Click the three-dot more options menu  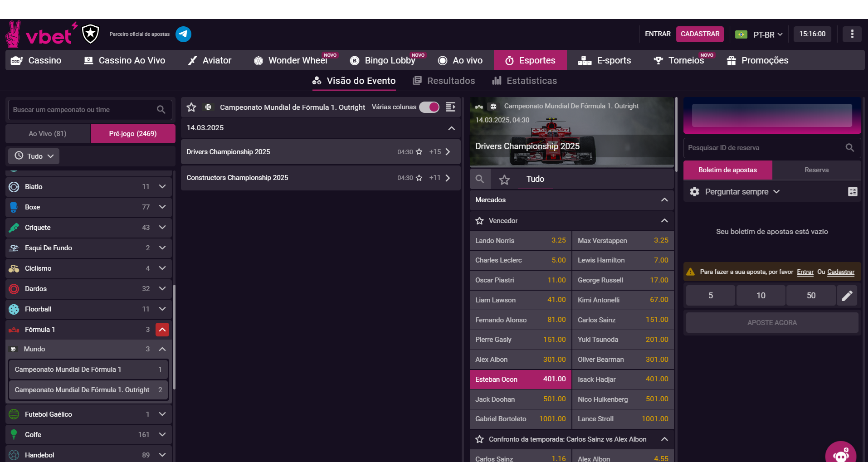coord(852,34)
